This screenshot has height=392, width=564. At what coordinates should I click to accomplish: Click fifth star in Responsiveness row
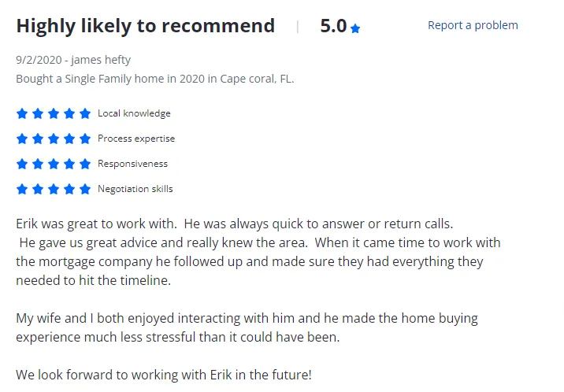coord(85,164)
